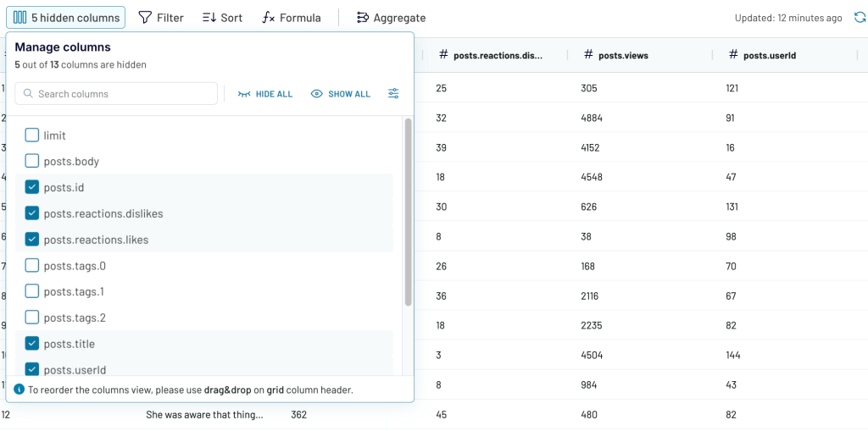
Task: Click the userId cell 131
Action: coord(732,207)
